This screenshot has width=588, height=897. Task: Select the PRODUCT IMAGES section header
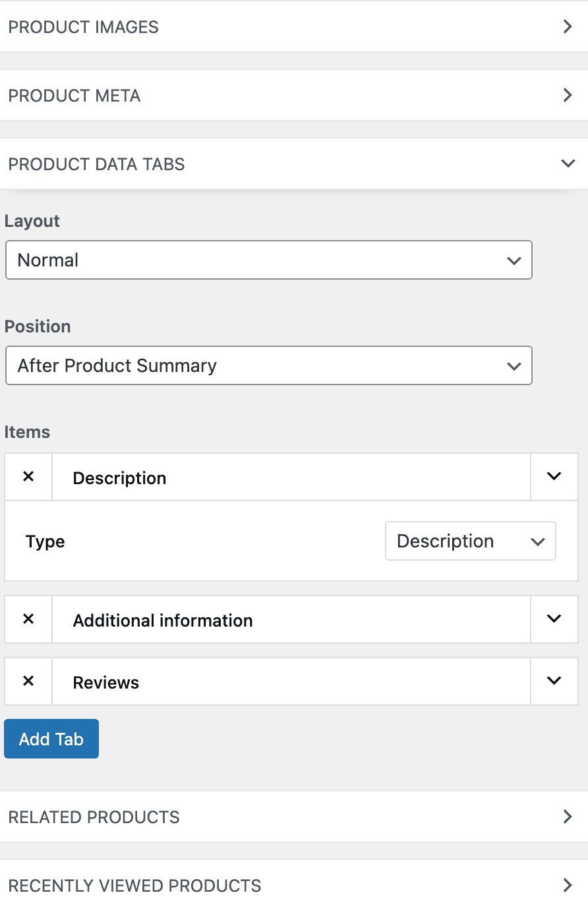pyautogui.click(x=294, y=27)
